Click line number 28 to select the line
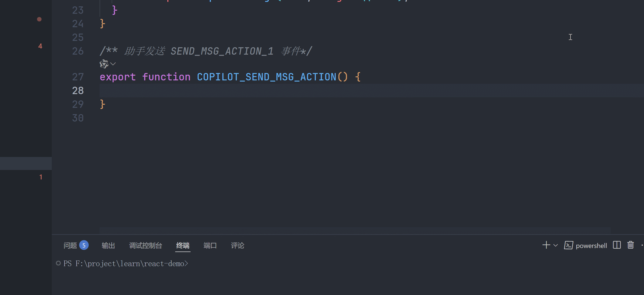Image resolution: width=644 pixels, height=295 pixels. coord(78,91)
